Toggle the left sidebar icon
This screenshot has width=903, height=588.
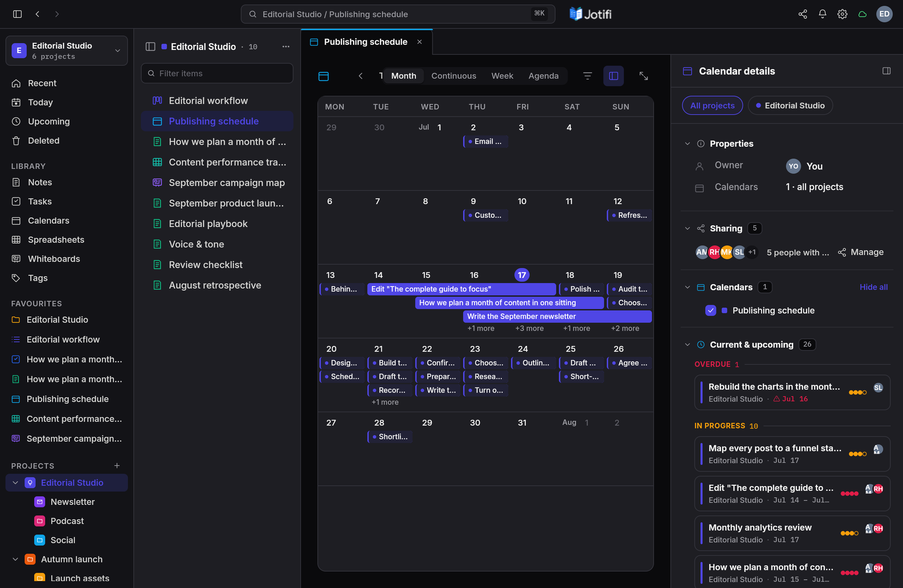(x=17, y=14)
